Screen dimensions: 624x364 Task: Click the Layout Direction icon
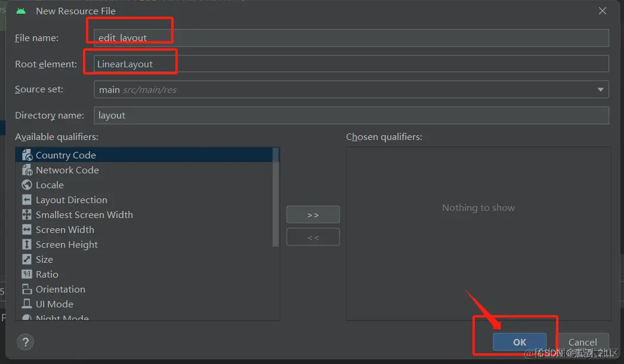tap(27, 200)
